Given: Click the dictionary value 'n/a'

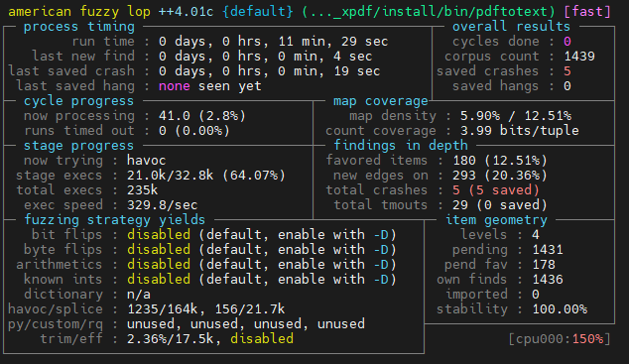Looking at the screenshot, I should 139,295.
